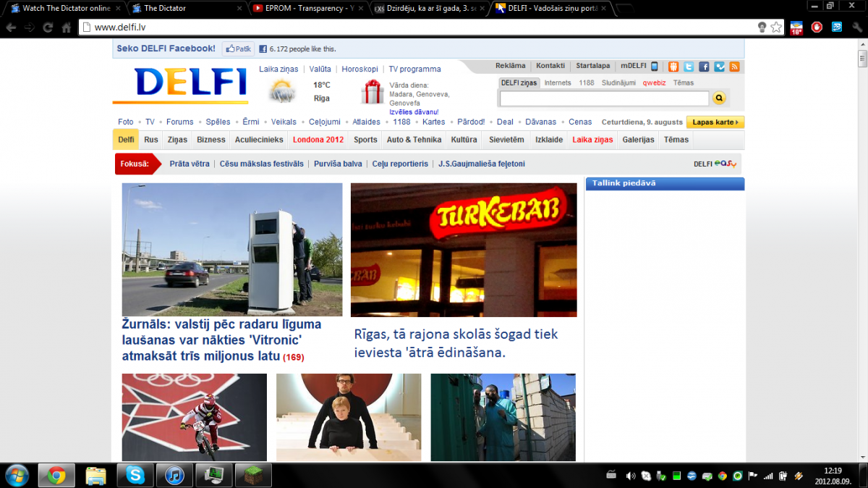The image size is (868, 488).
Task: Select the Internets search tab
Action: click(558, 83)
